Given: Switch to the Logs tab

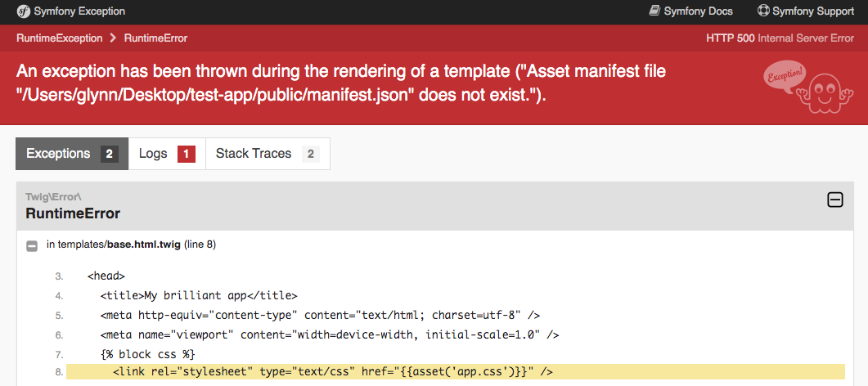Looking at the screenshot, I should point(167,154).
